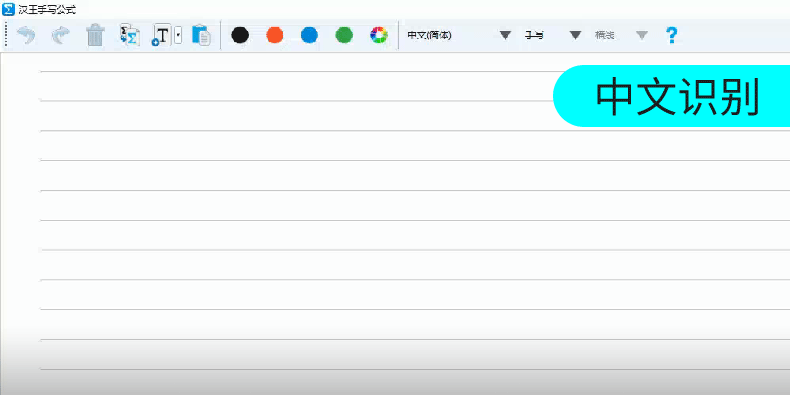Clear the canvas with the trash icon

tap(95, 35)
